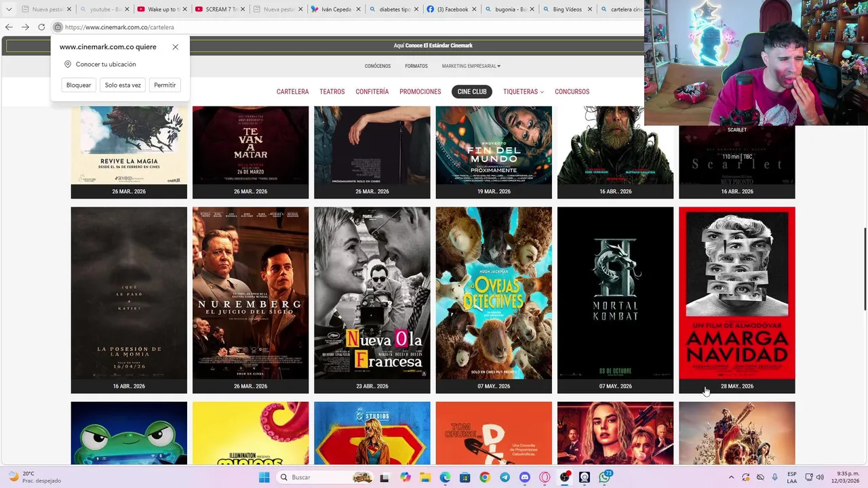This screenshot has width=868, height=488.
Task: Open the Te Van a Matar movie poster
Action: (250, 145)
